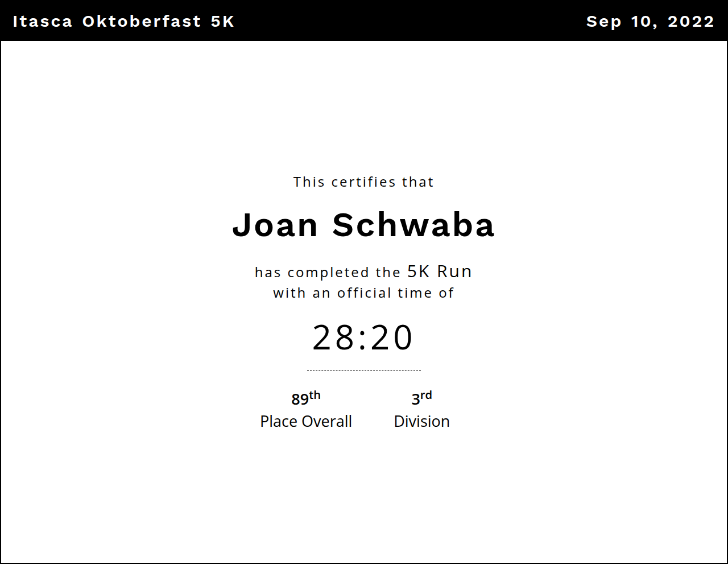Viewport: 728px width, 564px height.
Task: Click the last name Schwaba
Action: pos(413,225)
